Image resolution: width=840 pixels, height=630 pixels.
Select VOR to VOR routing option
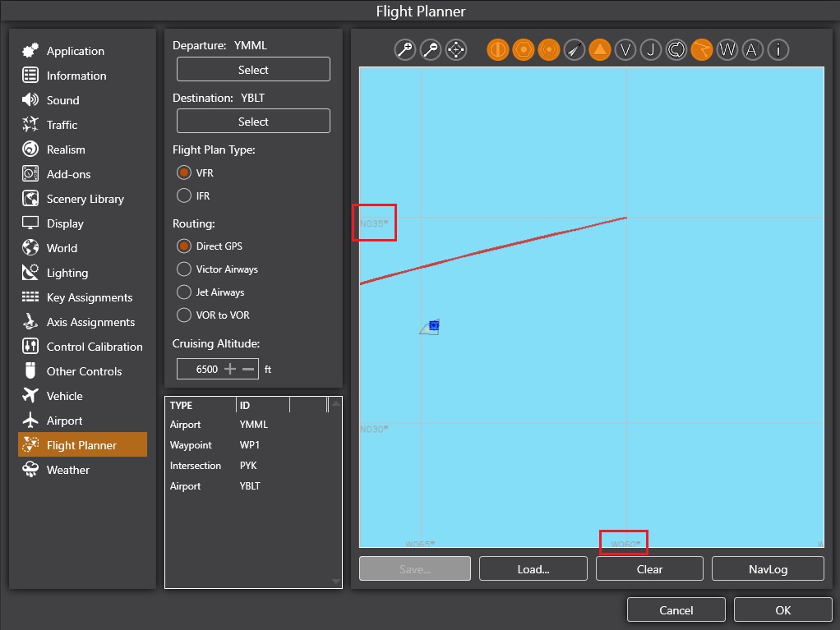pyautogui.click(x=185, y=315)
